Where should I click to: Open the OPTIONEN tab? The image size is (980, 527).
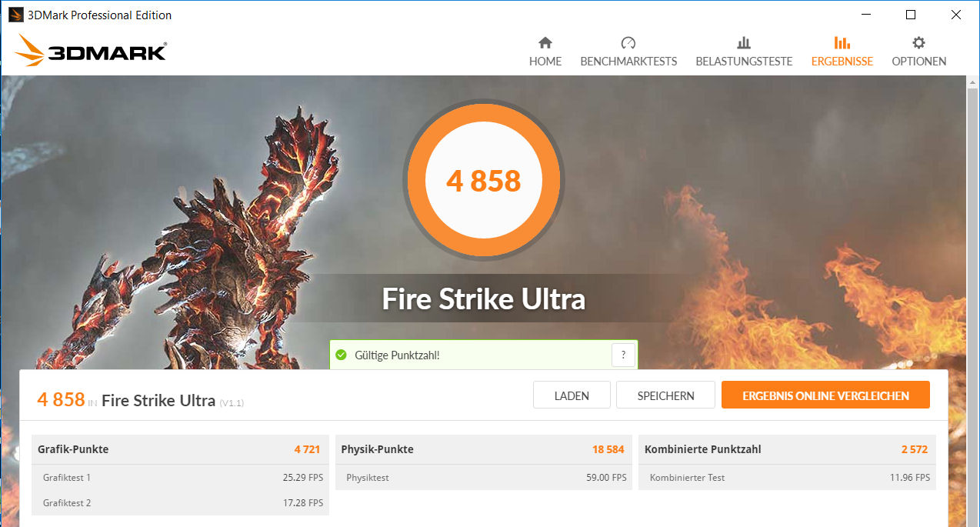(918, 62)
